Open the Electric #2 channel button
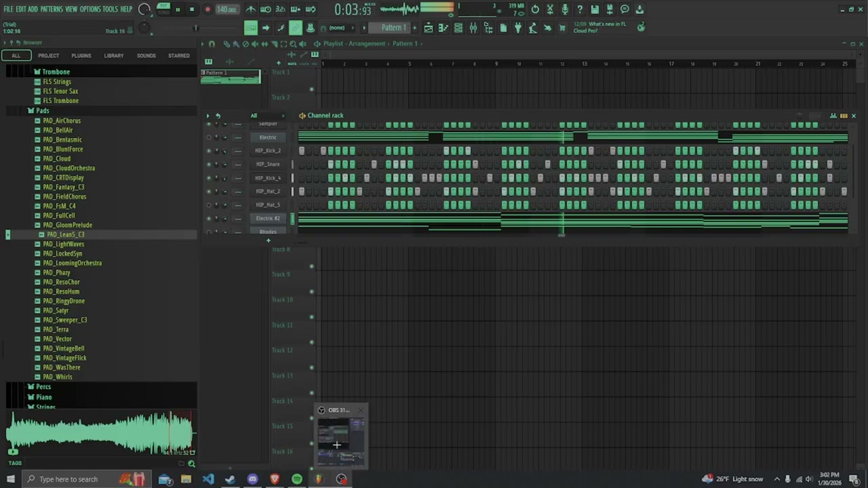Screen dimensions: 868x488 click(x=268, y=218)
